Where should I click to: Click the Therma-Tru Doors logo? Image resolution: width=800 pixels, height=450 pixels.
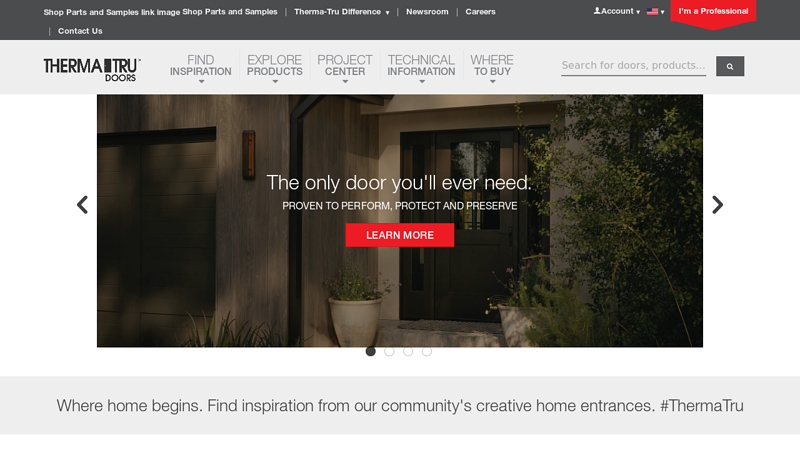(91, 68)
